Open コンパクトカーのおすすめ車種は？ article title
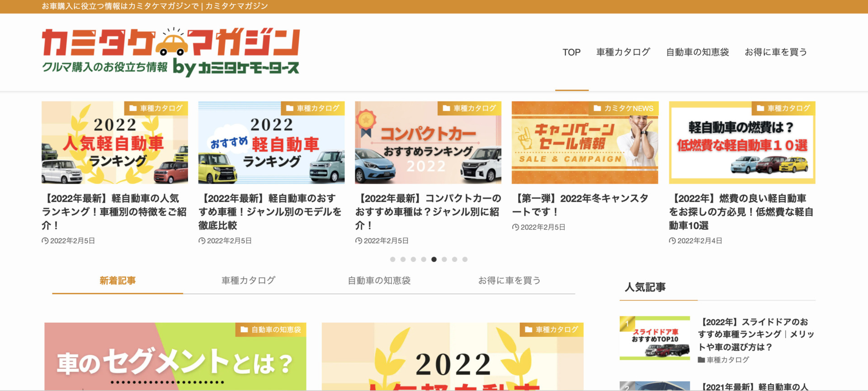The width and height of the screenshot is (868, 391). pyautogui.click(x=428, y=212)
